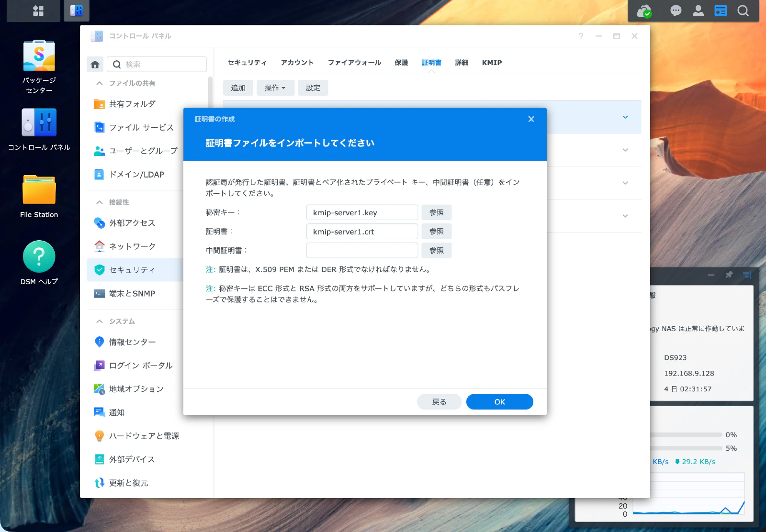Click OK to import the certificate

[499, 401]
